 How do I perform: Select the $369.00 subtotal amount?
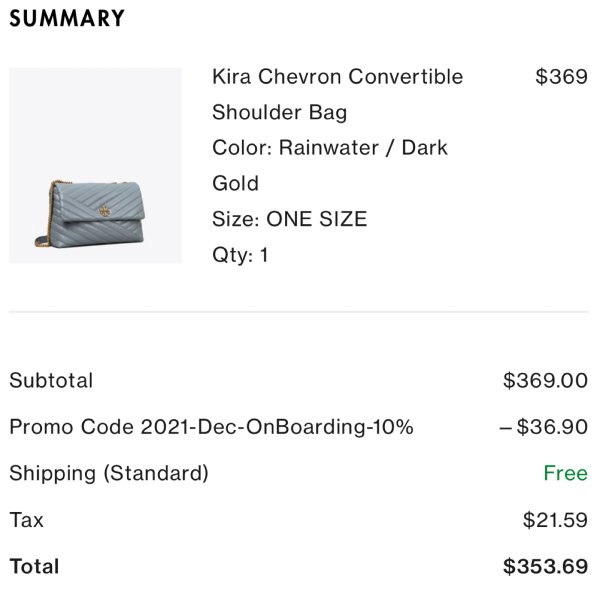click(545, 380)
